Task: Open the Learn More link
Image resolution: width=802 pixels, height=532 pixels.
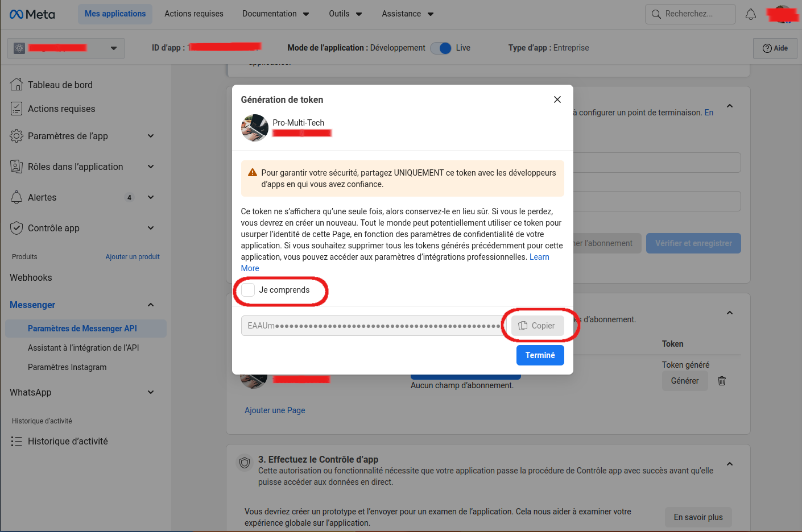Action: (539, 257)
